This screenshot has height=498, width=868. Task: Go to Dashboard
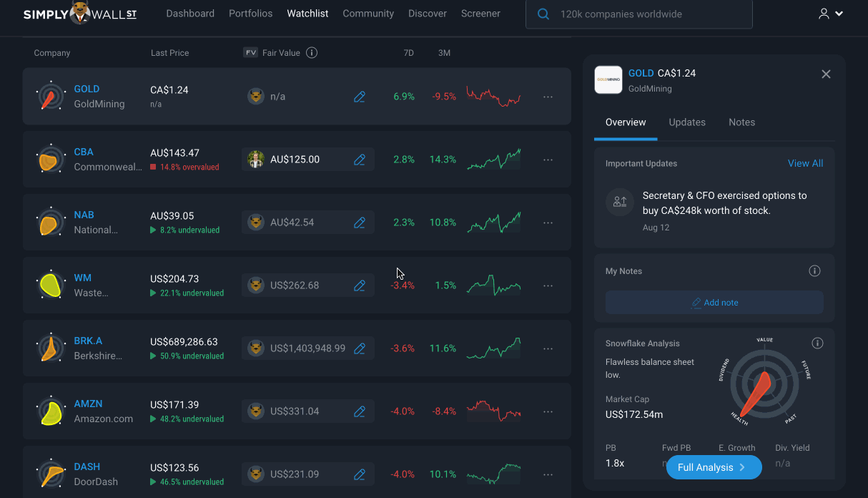[x=190, y=14]
